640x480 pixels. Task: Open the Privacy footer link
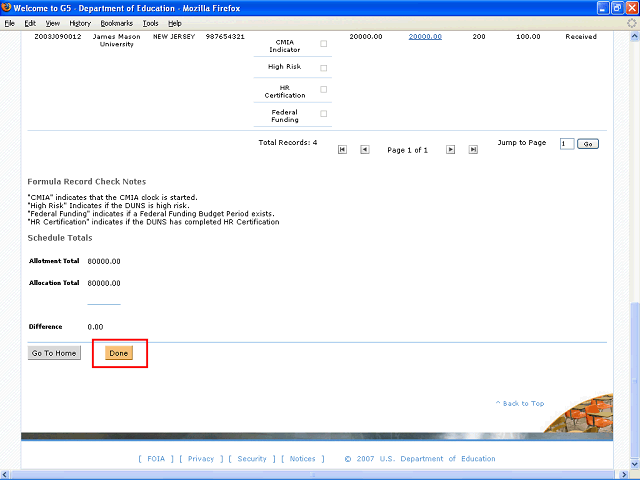pos(201,459)
